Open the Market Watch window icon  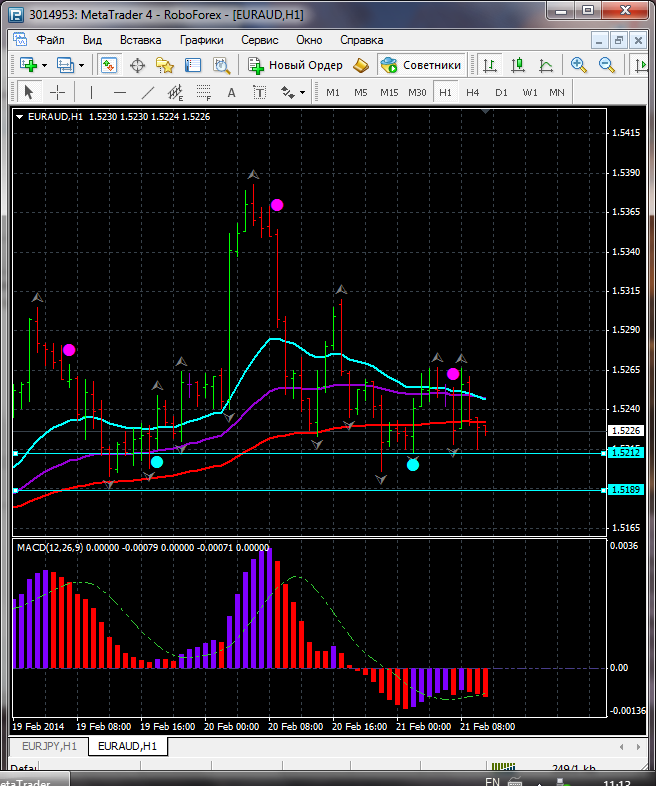pos(109,65)
